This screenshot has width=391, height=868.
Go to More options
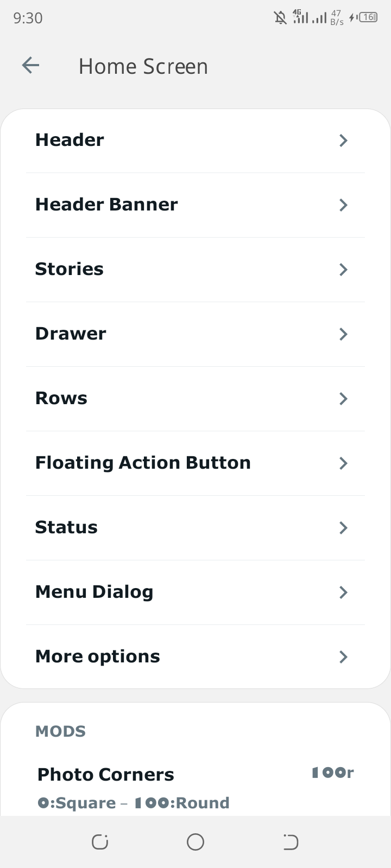click(98, 656)
